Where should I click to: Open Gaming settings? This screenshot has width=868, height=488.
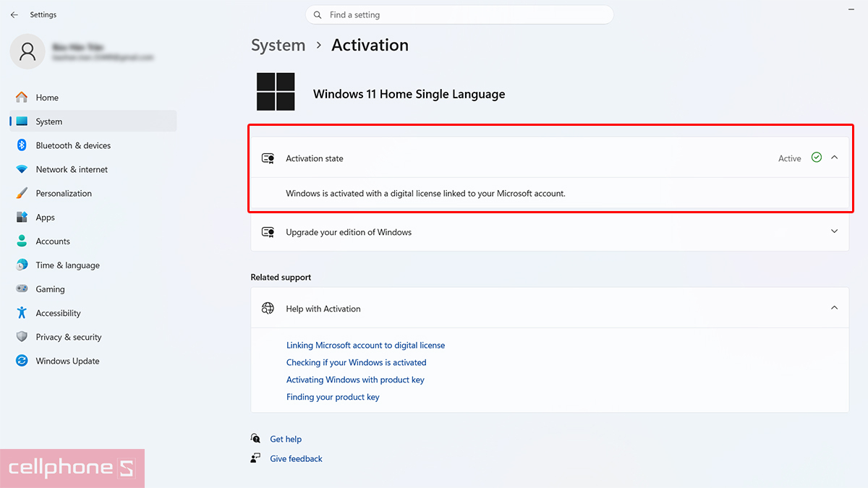[x=93, y=289]
